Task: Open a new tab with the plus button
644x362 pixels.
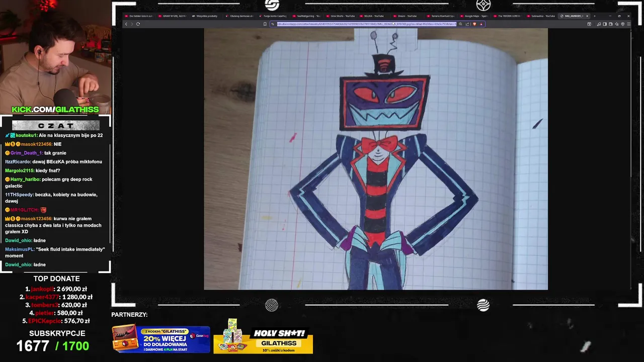Action: coord(595,16)
